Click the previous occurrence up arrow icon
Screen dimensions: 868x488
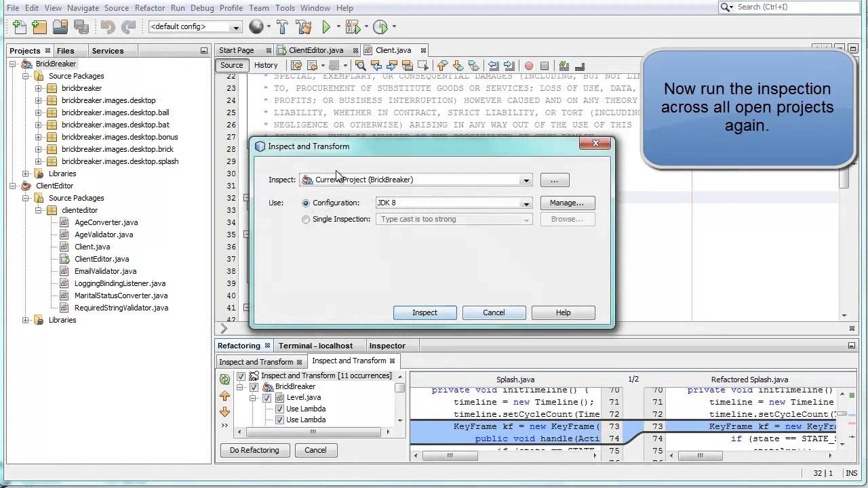pyautogui.click(x=225, y=396)
